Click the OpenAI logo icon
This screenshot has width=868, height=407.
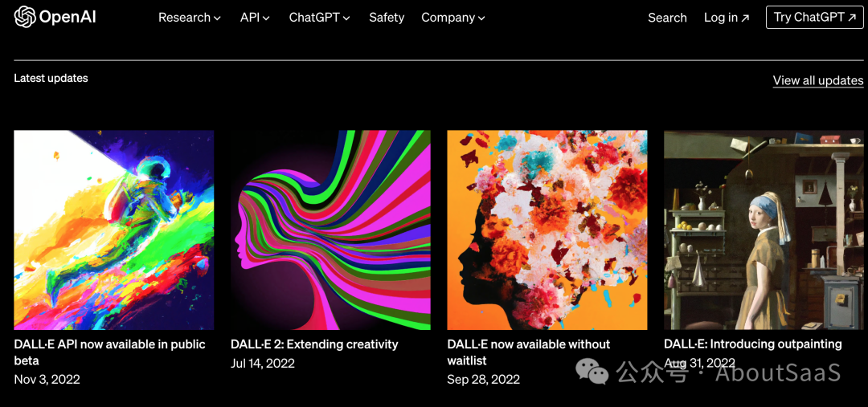point(25,17)
